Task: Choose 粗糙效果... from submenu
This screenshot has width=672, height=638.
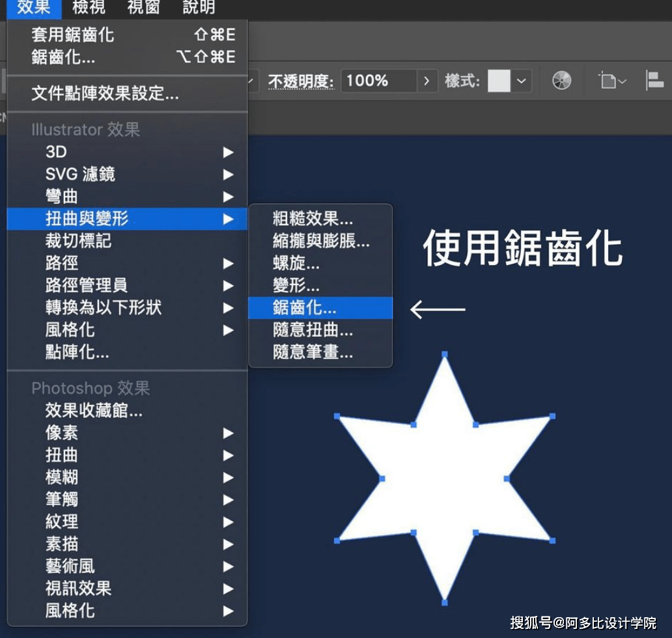Action: [x=320, y=219]
